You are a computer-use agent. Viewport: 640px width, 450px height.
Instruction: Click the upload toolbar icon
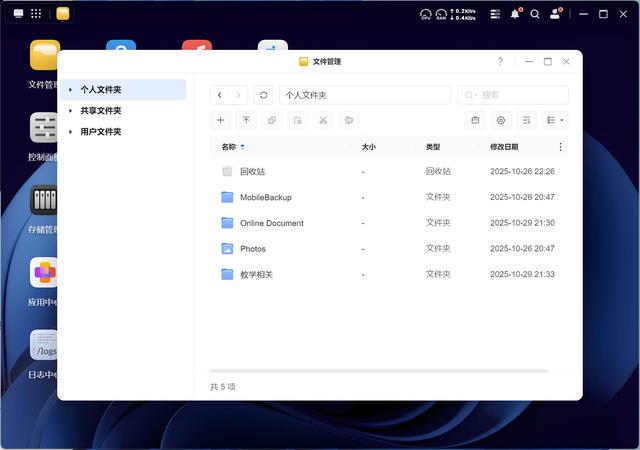tap(246, 120)
